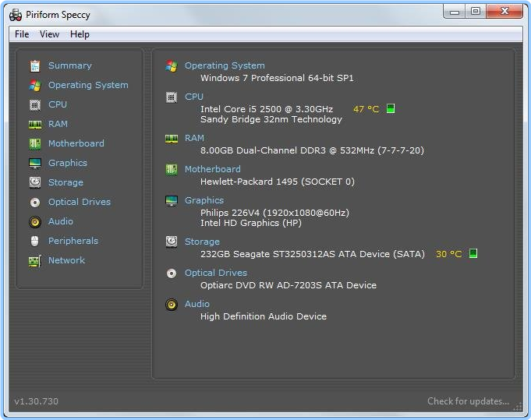Select Audio in the sidebar list

coord(61,221)
